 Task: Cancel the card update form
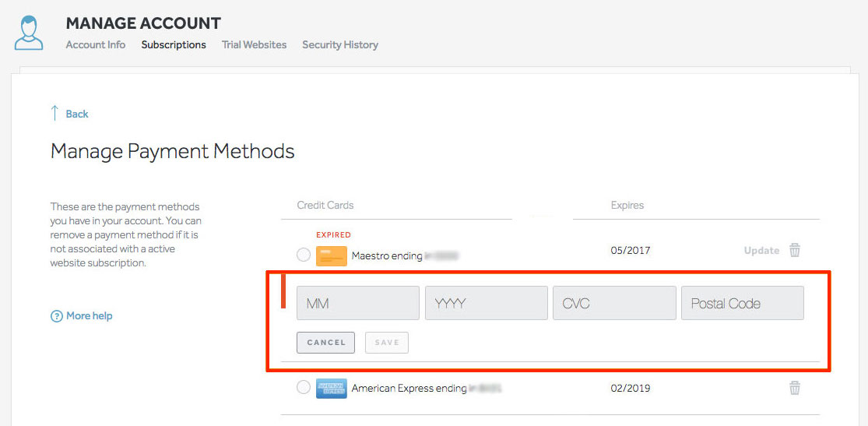[x=325, y=343]
